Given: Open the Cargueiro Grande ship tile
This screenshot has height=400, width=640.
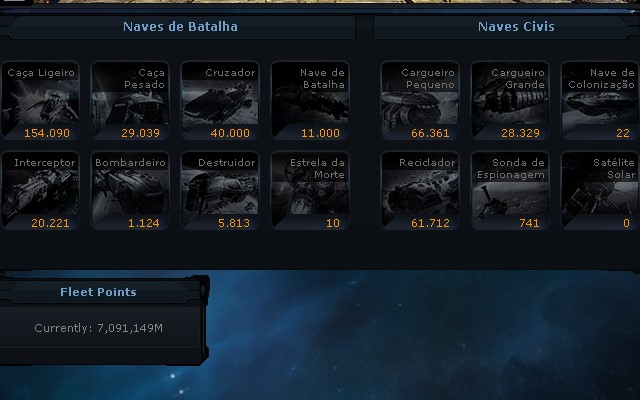Looking at the screenshot, I should 509,100.
